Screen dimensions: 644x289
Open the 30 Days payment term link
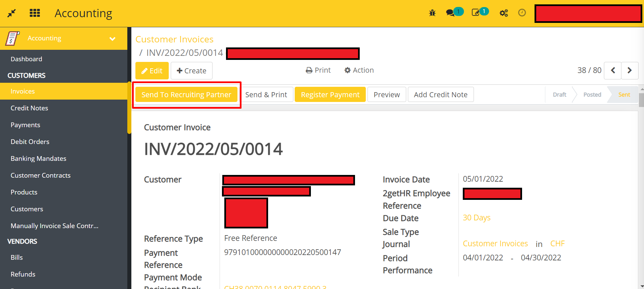pos(477,218)
